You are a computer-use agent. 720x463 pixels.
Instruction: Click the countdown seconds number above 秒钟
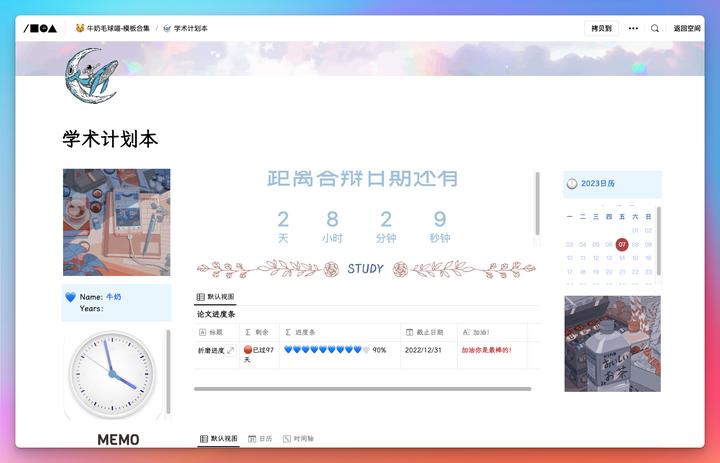pos(439,219)
